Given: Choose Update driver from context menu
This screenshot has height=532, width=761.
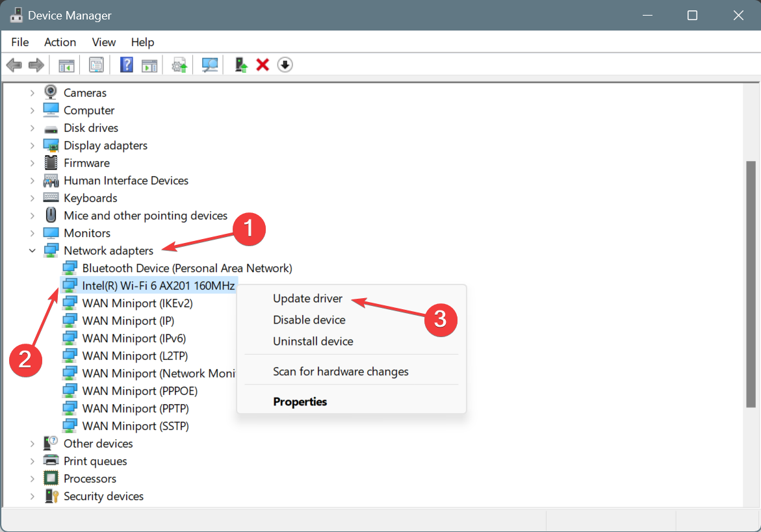Looking at the screenshot, I should (307, 298).
